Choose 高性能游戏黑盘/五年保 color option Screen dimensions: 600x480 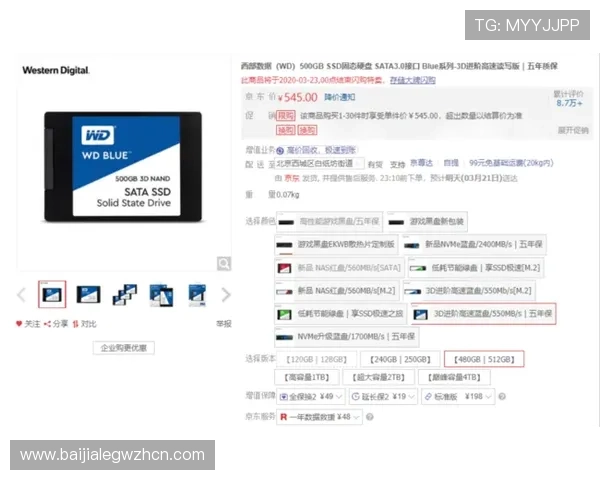[x=329, y=222]
